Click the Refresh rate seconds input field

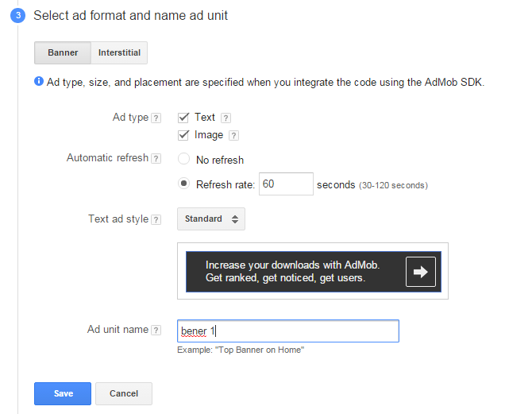click(286, 184)
